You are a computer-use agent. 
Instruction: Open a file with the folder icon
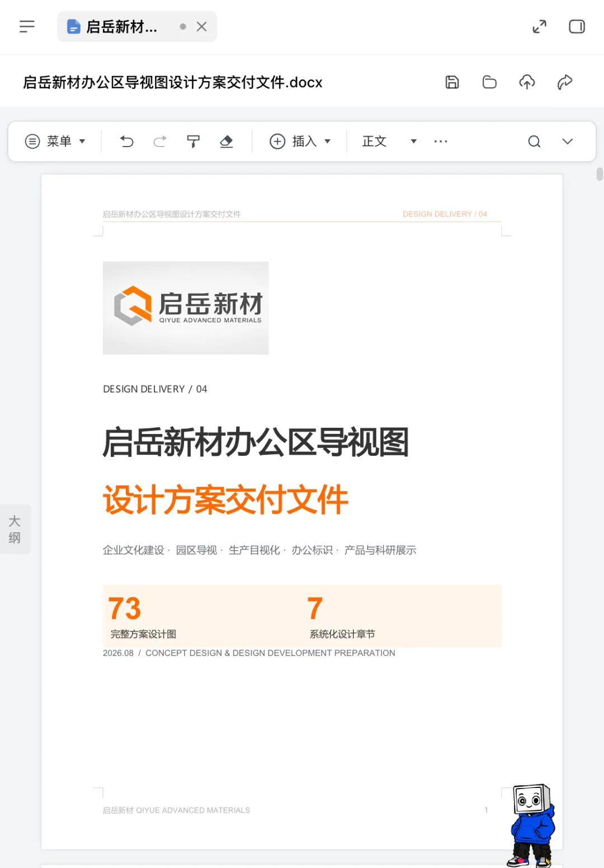[490, 82]
